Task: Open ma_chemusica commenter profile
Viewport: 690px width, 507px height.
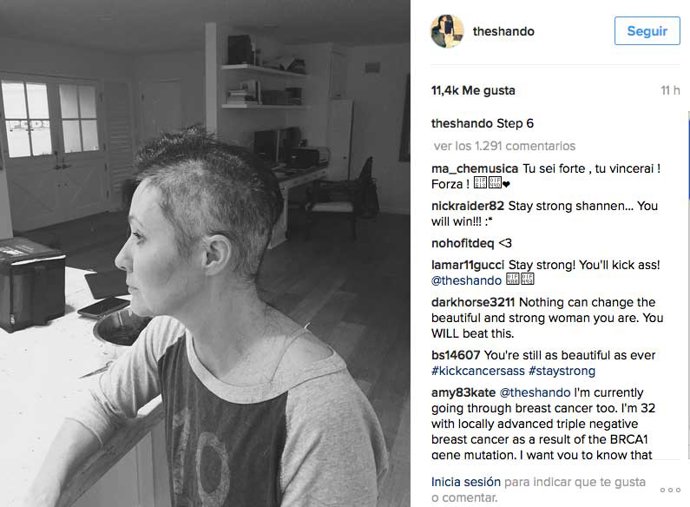Action: pos(474,169)
